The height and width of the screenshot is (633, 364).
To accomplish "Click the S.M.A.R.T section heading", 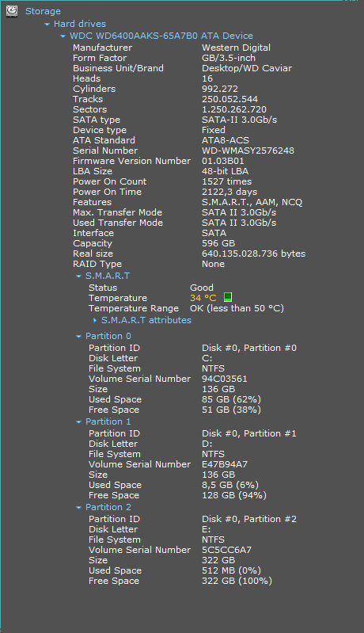I will click(x=108, y=276).
